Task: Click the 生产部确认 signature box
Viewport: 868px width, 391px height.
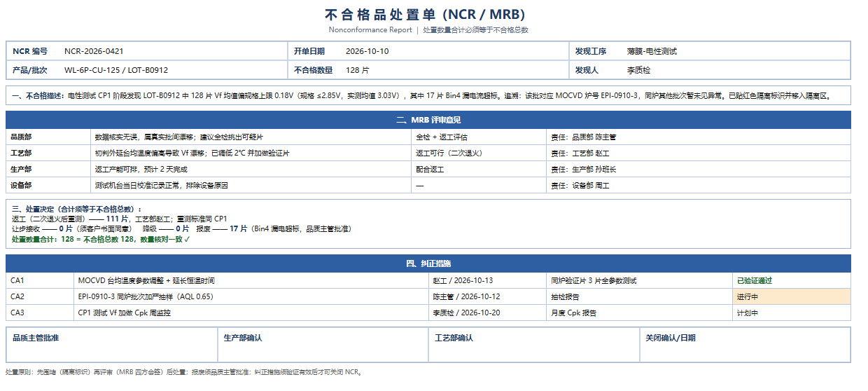Action: 322,345
